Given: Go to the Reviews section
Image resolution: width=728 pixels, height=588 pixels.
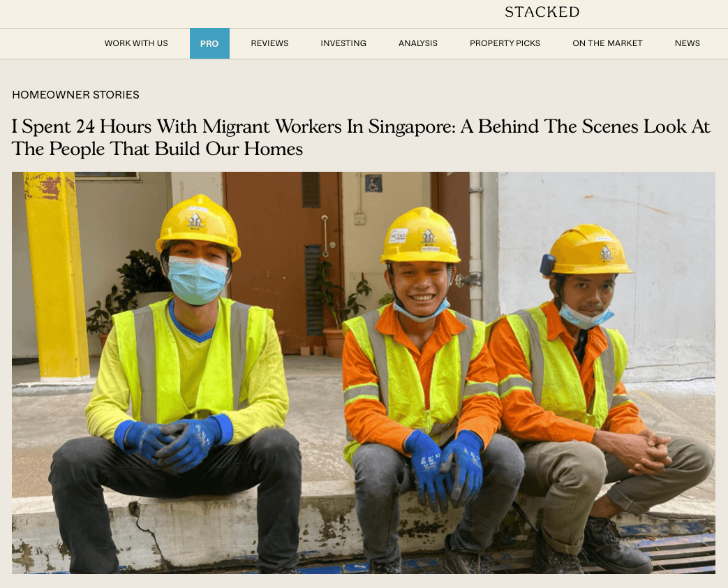Looking at the screenshot, I should 269,43.
